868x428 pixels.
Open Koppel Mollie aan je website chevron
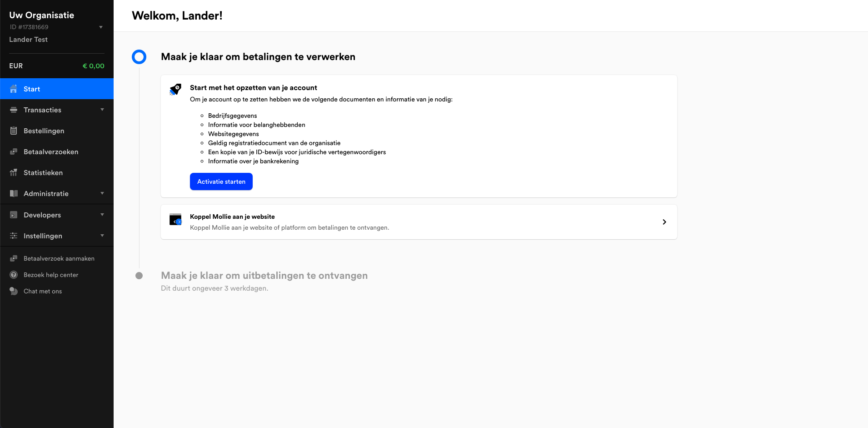664,222
